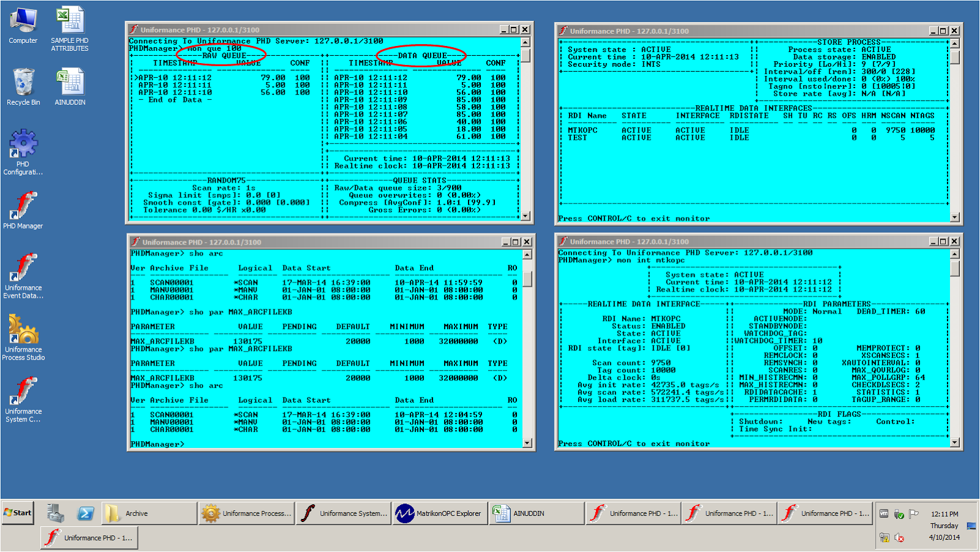Unmute audio via the speaker tray icon
Image resolution: width=980 pixels, height=552 pixels.
tap(899, 537)
